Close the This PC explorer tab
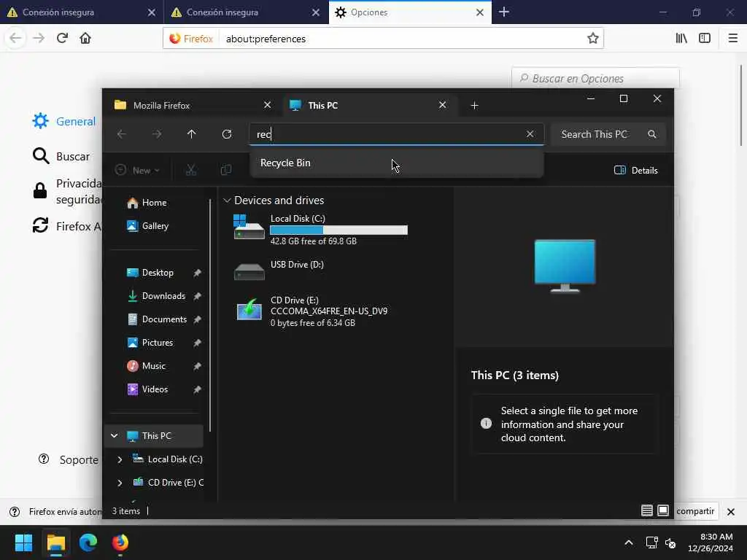 coord(443,105)
